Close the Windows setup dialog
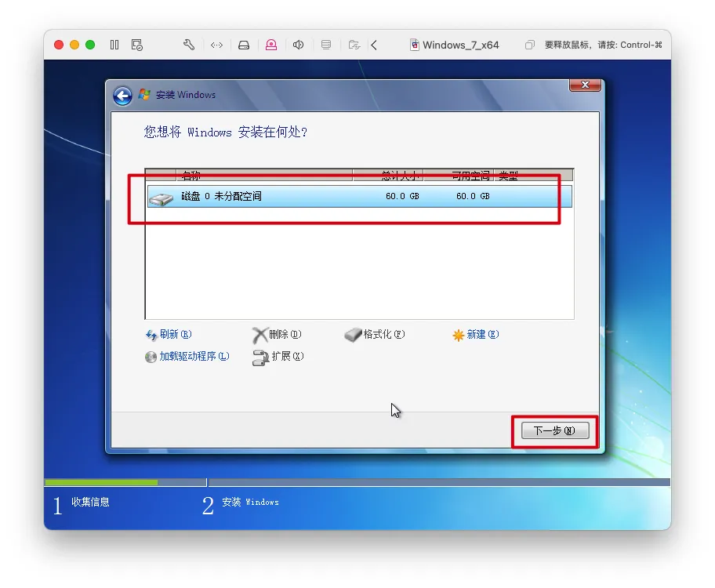This screenshot has height=588, width=715. (585, 85)
